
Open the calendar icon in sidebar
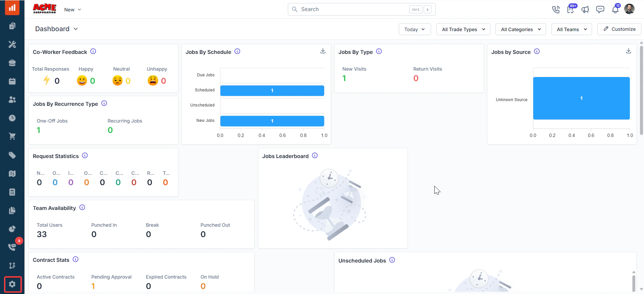12,81
